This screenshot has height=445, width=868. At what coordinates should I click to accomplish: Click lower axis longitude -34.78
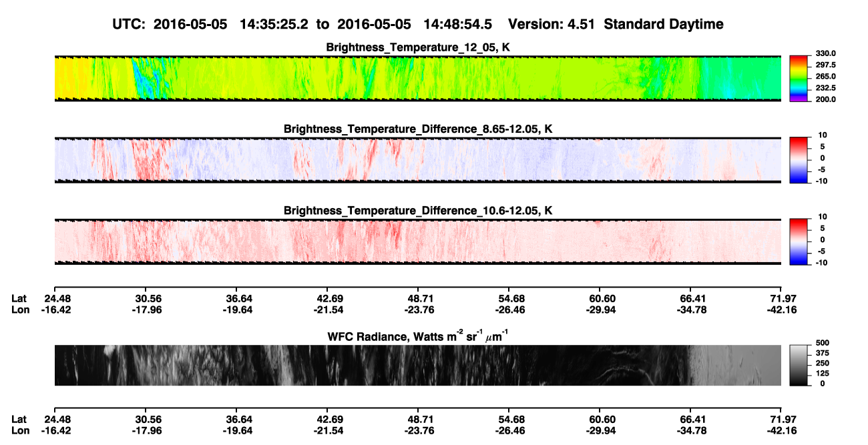point(691,430)
